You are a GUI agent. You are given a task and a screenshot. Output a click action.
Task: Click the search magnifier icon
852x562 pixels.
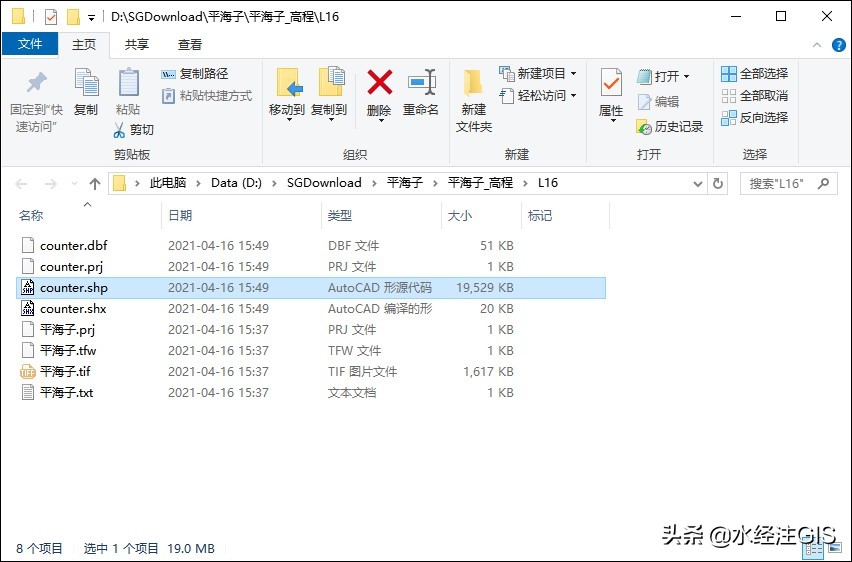pyautogui.click(x=824, y=184)
